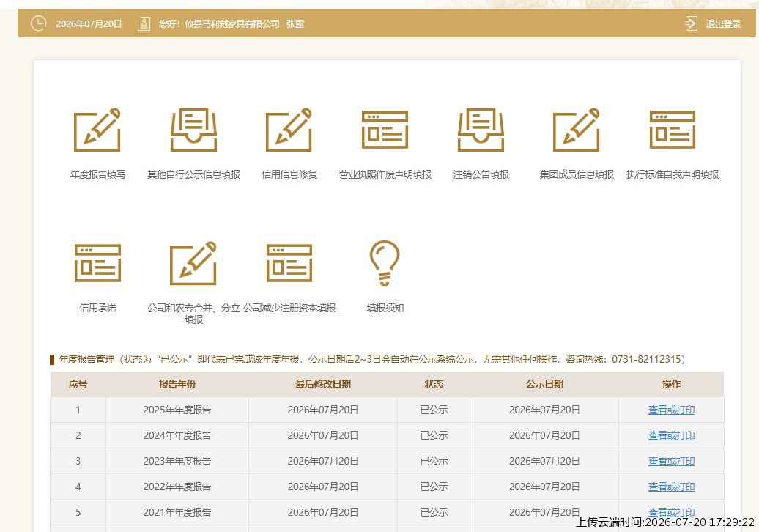View or print the 2023年年度报告
The height and width of the screenshot is (532, 759).
(x=671, y=462)
